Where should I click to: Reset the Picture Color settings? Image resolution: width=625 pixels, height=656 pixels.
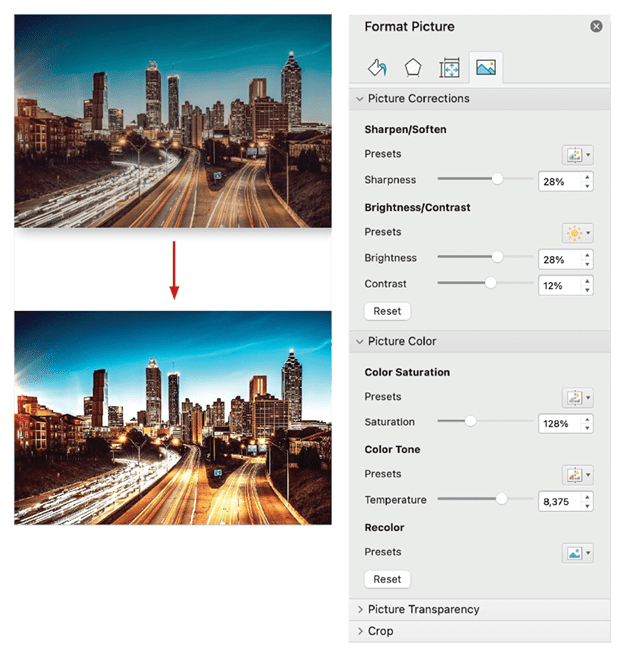[x=387, y=579]
